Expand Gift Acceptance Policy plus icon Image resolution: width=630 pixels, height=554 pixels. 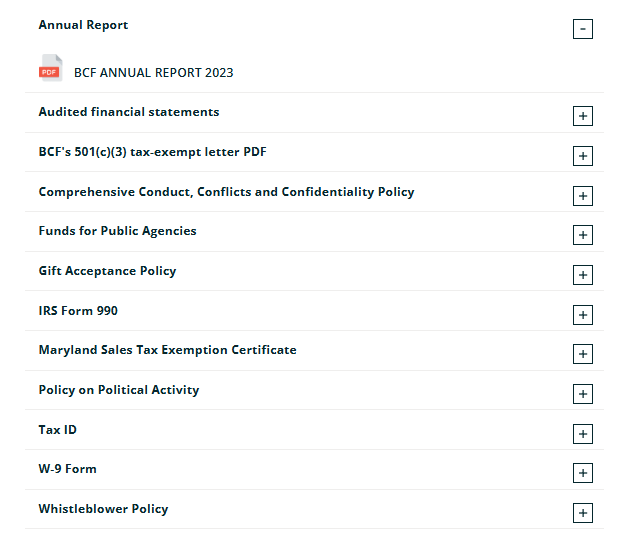pos(583,275)
